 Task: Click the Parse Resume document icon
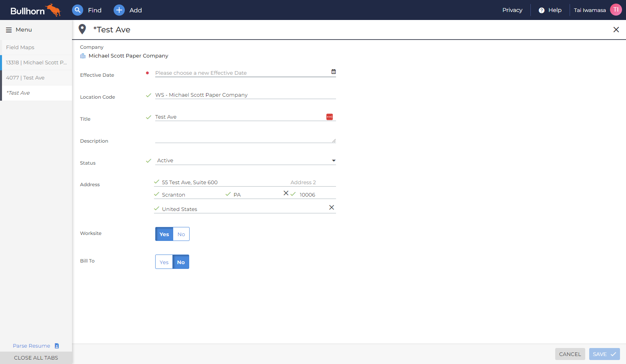[57, 346]
